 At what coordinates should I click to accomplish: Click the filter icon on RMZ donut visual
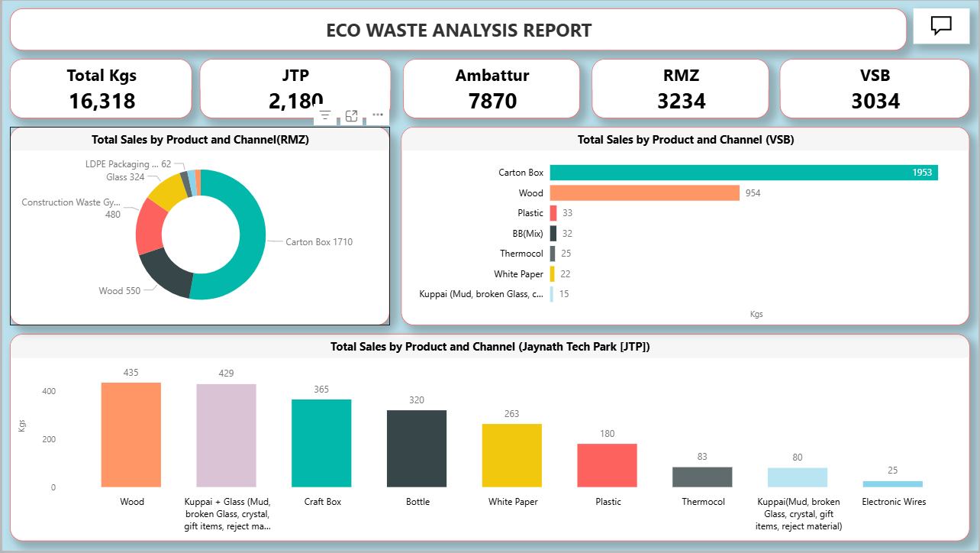(x=325, y=115)
